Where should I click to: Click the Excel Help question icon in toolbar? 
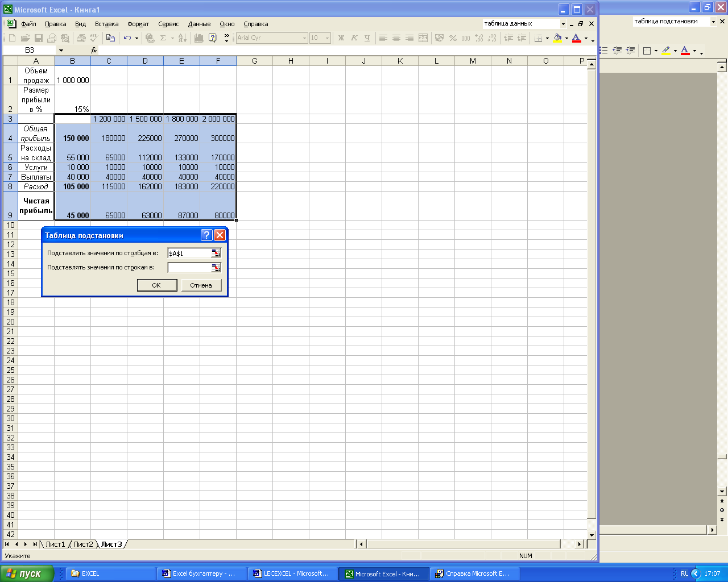212,38
